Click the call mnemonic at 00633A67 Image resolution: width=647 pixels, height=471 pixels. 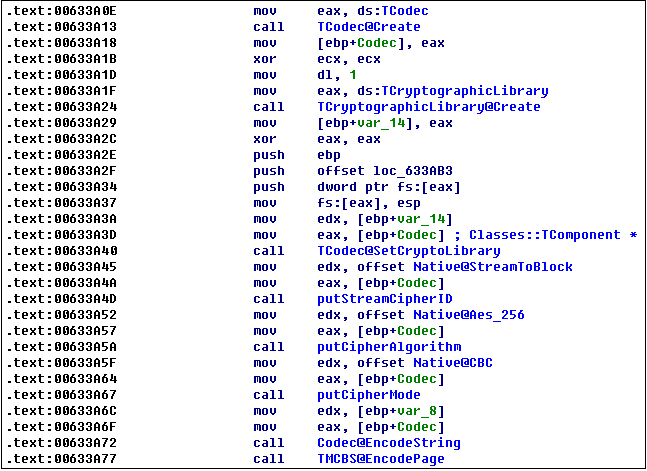[269, 395]
